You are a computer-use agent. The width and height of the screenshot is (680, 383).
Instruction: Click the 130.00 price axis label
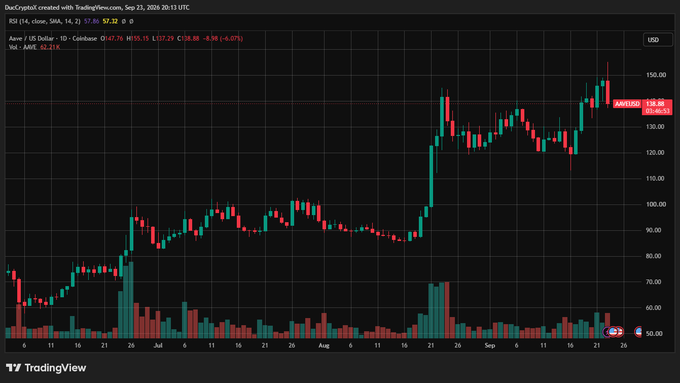pos(655,127)
